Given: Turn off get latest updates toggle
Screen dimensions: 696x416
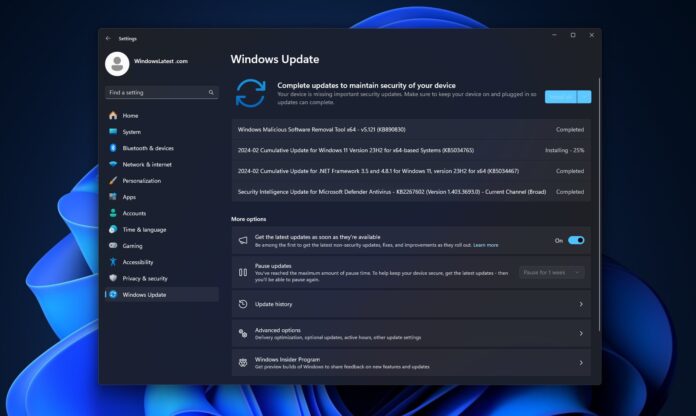Looking at the screenshot, I should 576,240.
